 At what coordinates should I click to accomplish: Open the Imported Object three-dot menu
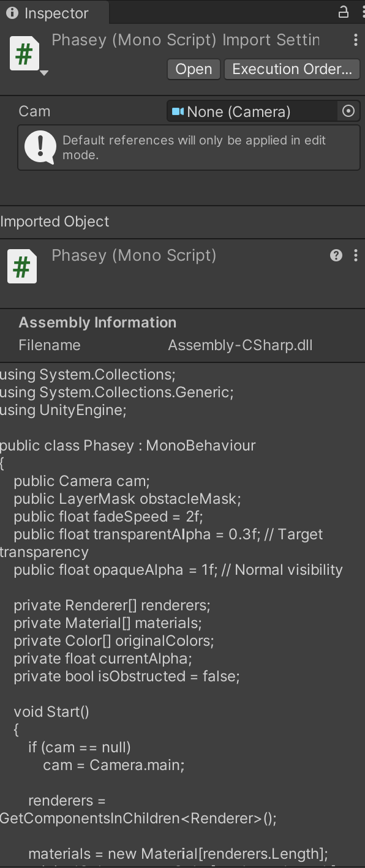tap(355, 255)
